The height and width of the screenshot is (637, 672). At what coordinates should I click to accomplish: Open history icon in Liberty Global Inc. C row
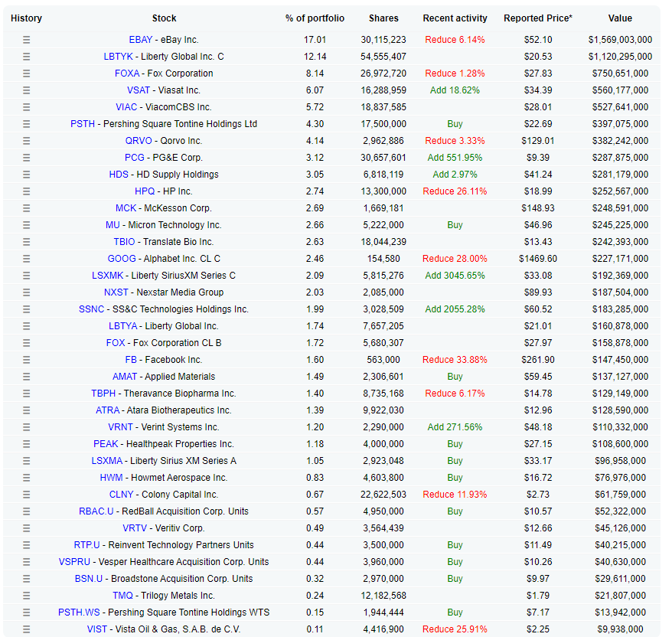tap(27, 57)
